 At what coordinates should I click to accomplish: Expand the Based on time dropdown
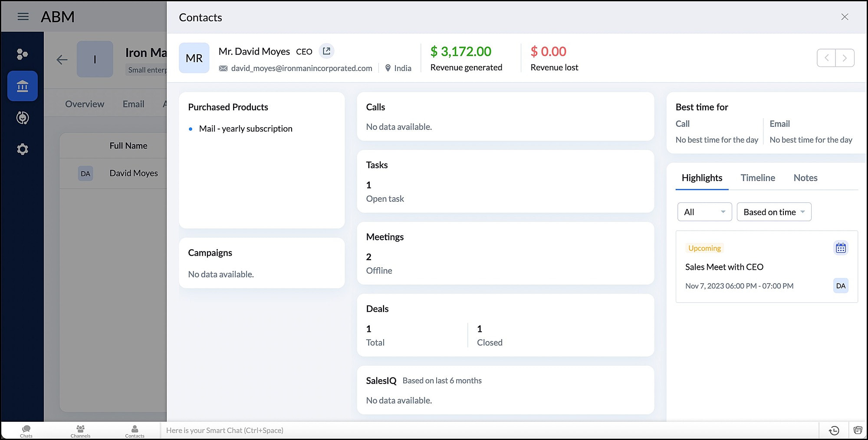coord(774,212)
